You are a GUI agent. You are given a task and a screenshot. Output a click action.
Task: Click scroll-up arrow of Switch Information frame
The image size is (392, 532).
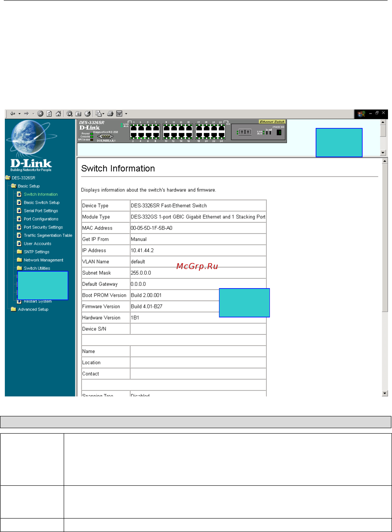pos(385,161)
